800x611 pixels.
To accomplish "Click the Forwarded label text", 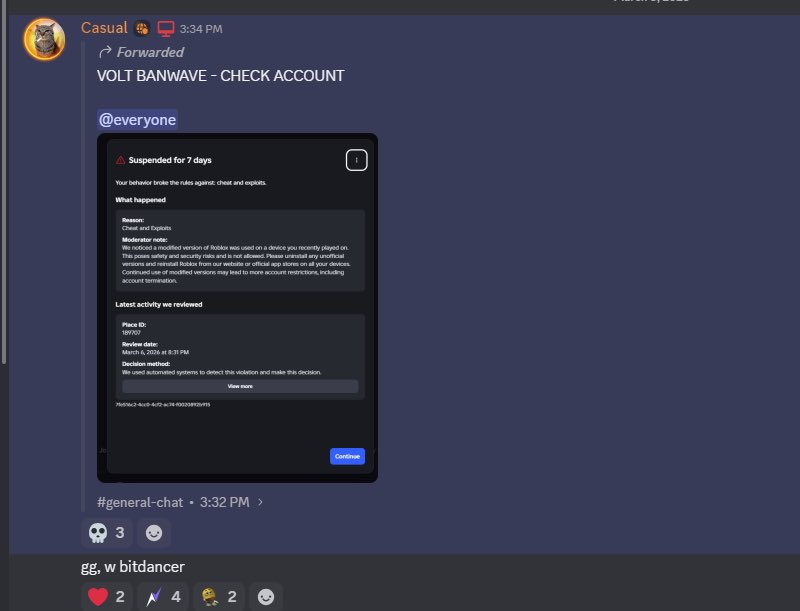I will 150,52.
